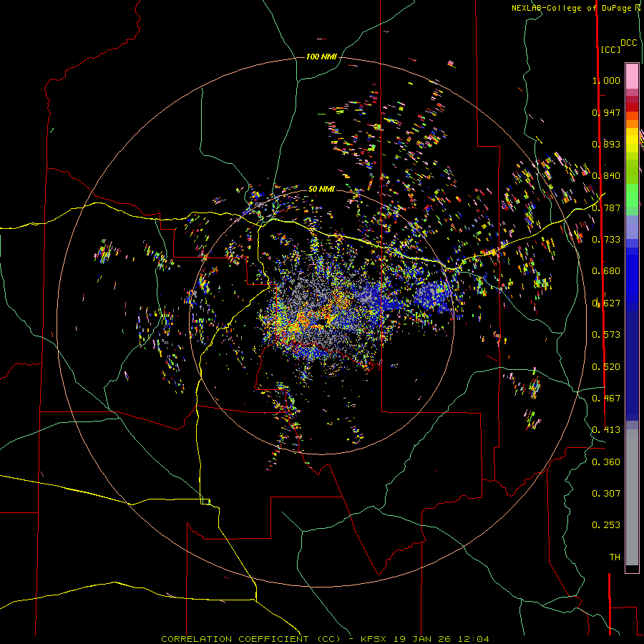
Task: Click the 0.840 scale value
Action: tap(606, 176)
